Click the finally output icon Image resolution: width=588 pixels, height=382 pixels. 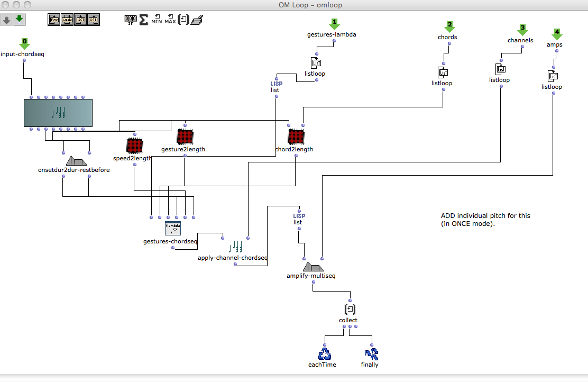tap(371, 353)
